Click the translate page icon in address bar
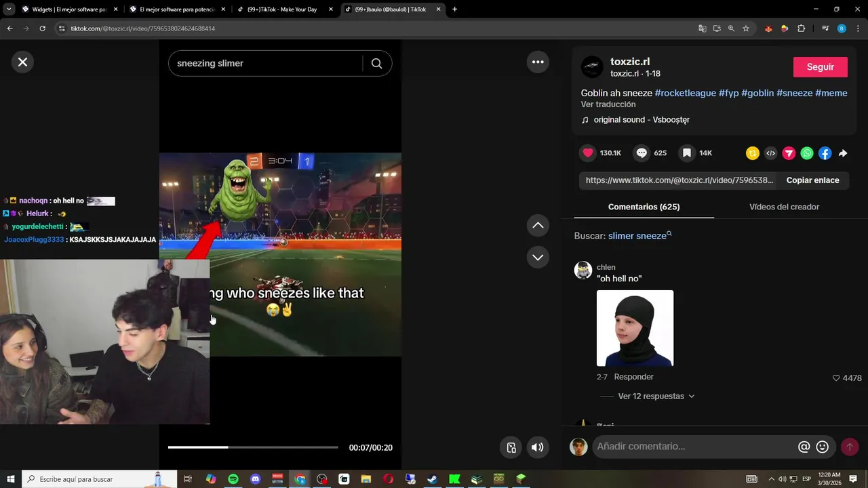 tap(703, 28)
